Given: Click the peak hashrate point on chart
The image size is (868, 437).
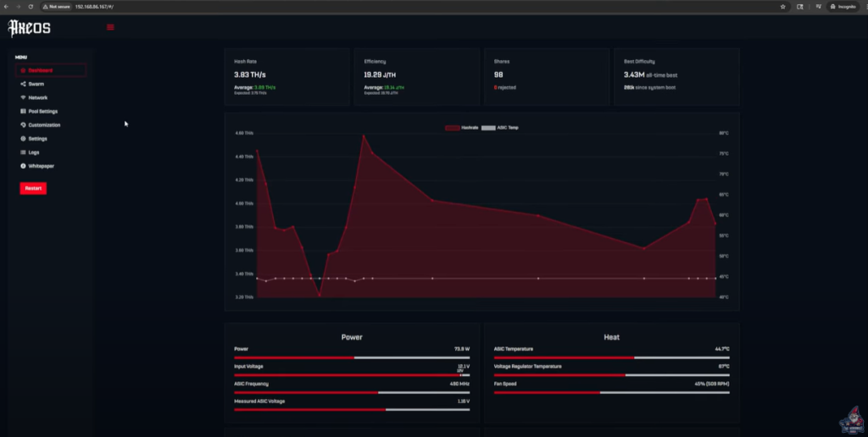Looking at the screenshot, I should point(364,136).
